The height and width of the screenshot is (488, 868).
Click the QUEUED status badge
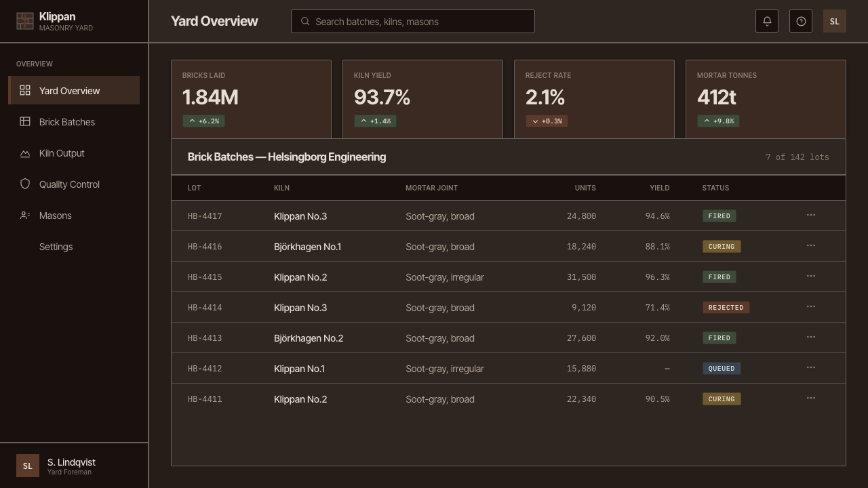coord(722,369)
